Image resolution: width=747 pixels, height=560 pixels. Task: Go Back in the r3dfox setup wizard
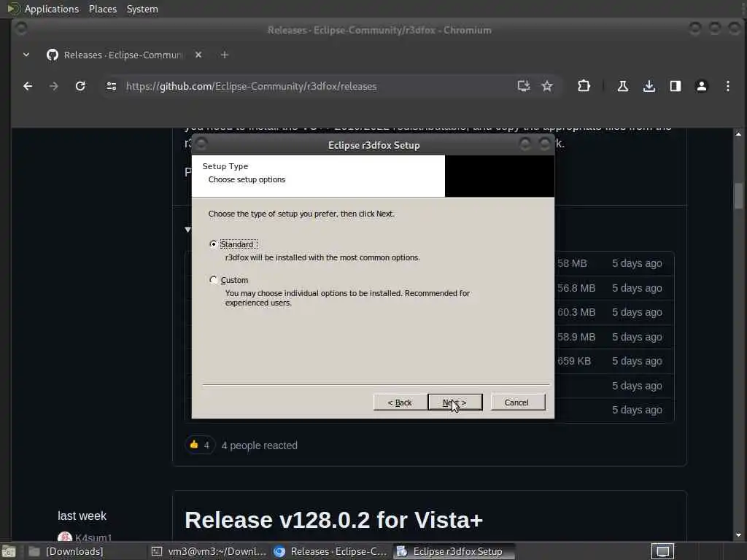tap(400, 402)
